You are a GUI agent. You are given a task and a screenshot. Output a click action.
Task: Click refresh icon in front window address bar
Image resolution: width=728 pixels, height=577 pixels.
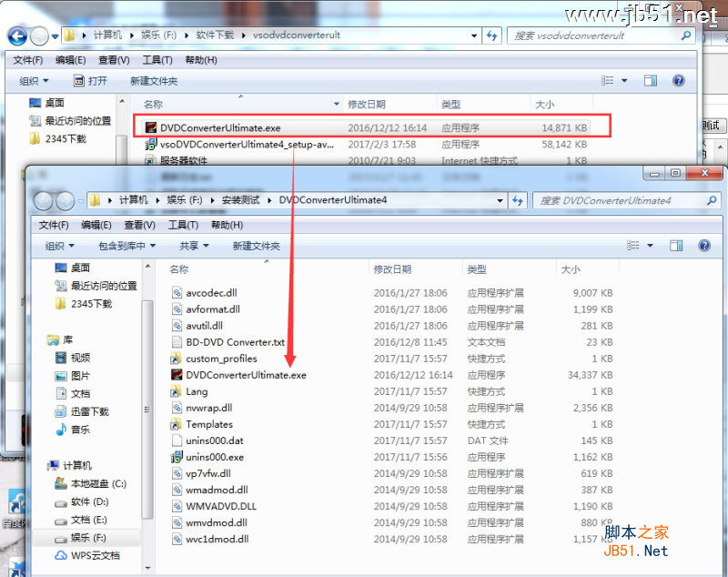tap(518, 200)
